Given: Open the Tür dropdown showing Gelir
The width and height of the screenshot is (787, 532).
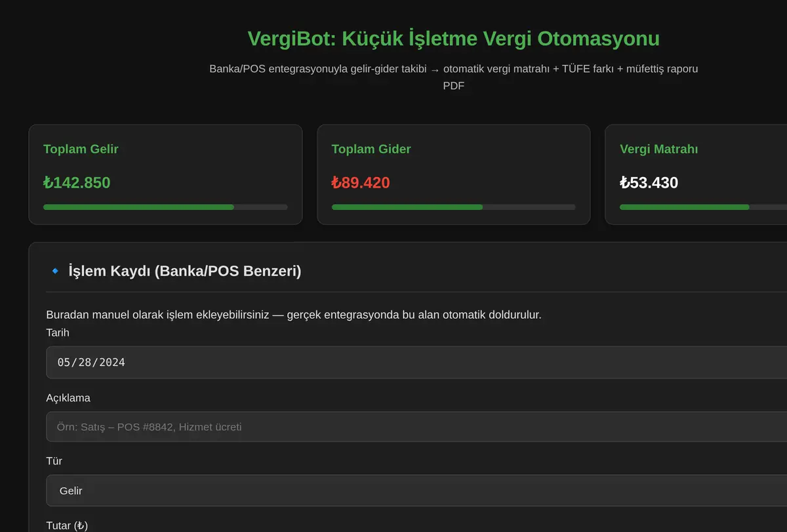Looking at the screenshot, I should point(416,490).
